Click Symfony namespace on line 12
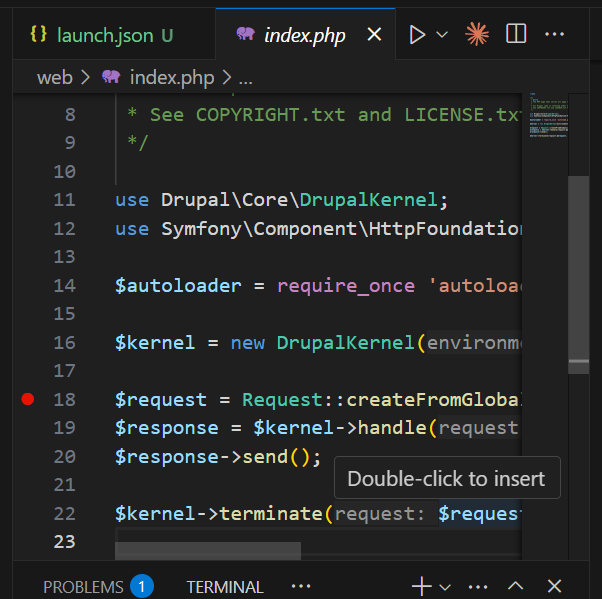 [201, 229]
